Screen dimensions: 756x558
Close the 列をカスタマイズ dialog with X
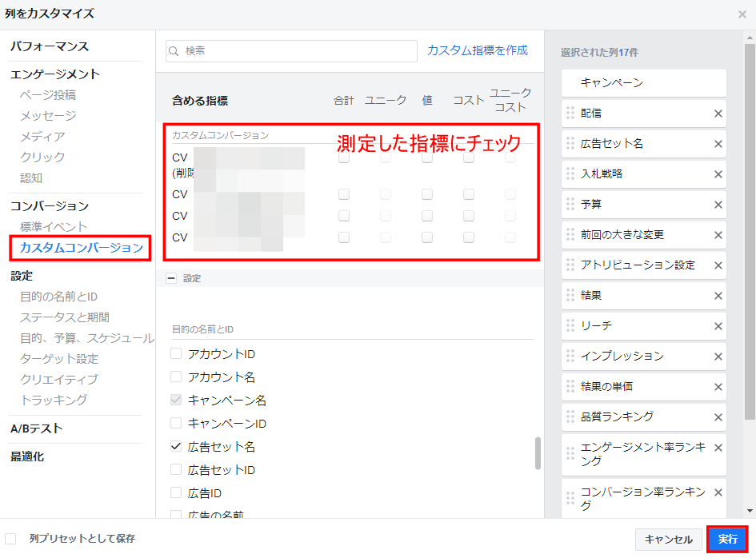pyautogui.click(x=742, y=14)
